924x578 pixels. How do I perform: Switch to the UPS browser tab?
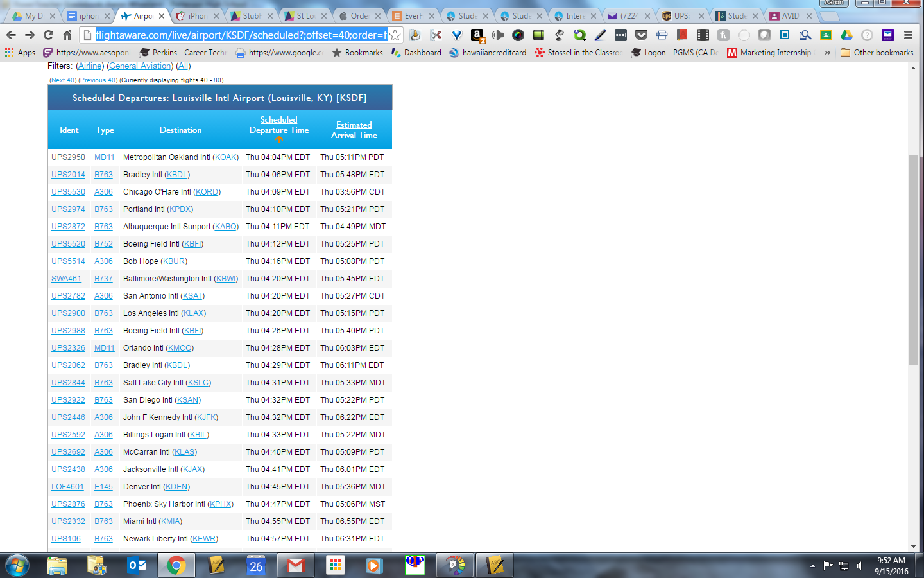tap(682, 15)
